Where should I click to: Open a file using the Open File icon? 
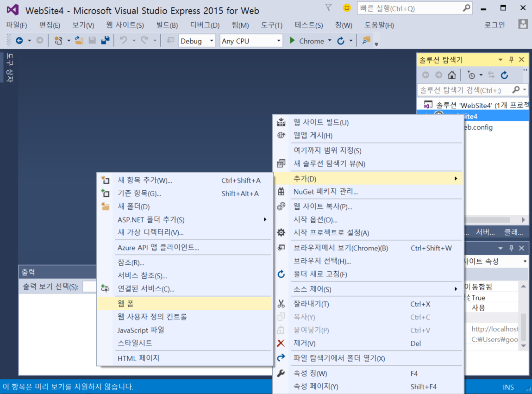[79, 40]
